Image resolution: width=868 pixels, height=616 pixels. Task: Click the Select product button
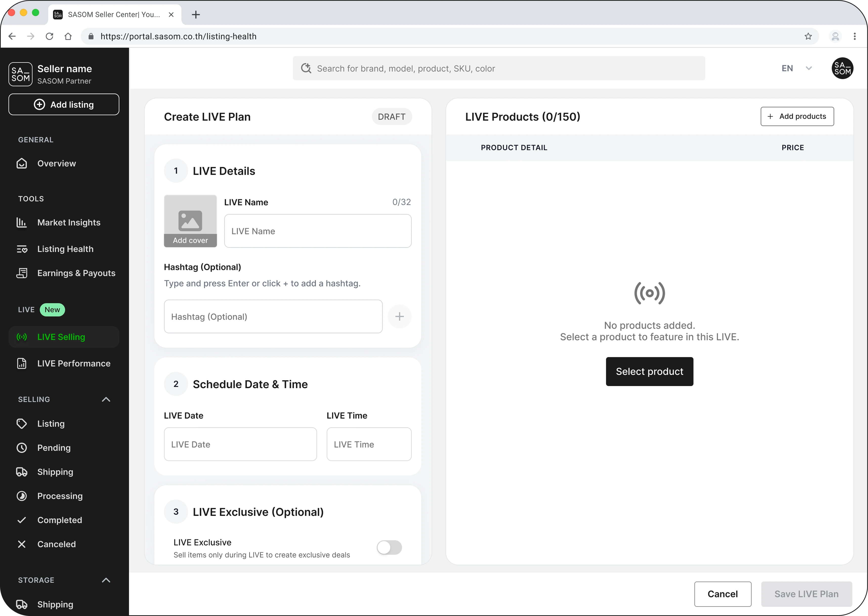649,371
